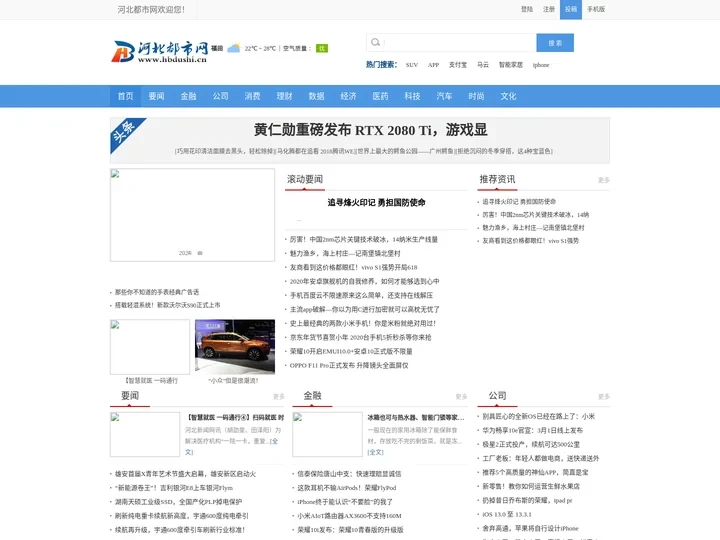Click the 投稿 submit button in top bar
Viewport: 720px width, 540px height.
[x=571, y=9]
